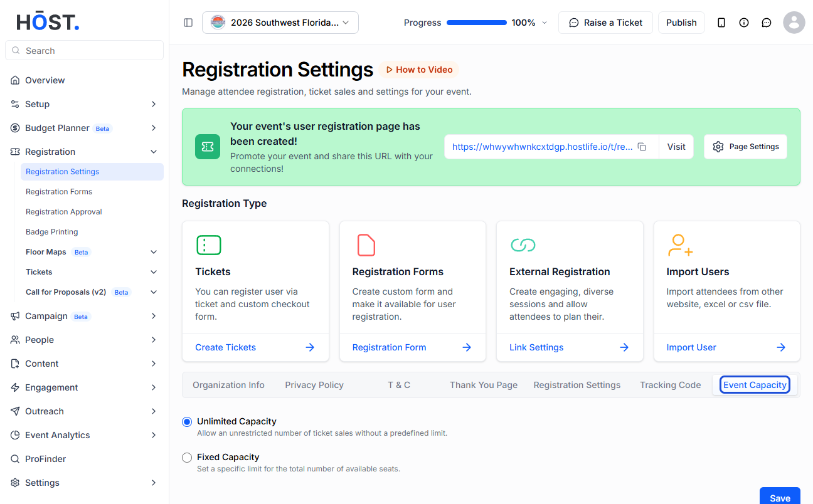813x504 pixels.
Task: Select Unlimited Capacity radio option
Action: click(187, 422)
